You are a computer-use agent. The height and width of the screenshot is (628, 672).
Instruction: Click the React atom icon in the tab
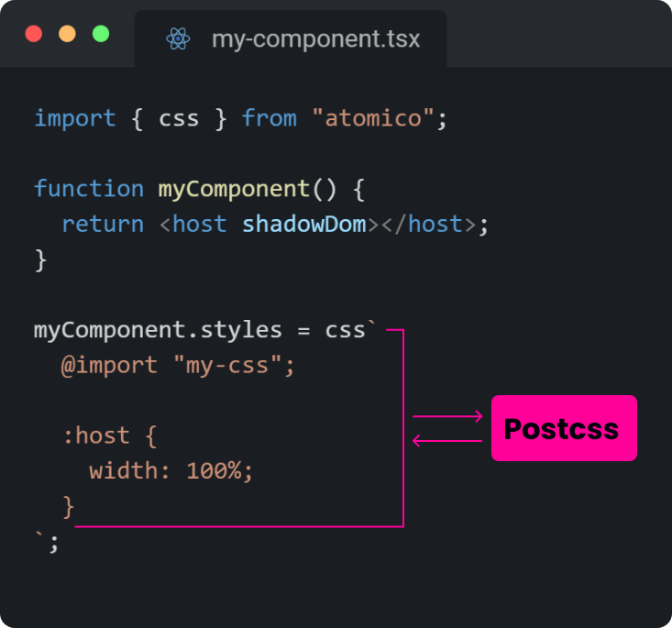point(178,39)
